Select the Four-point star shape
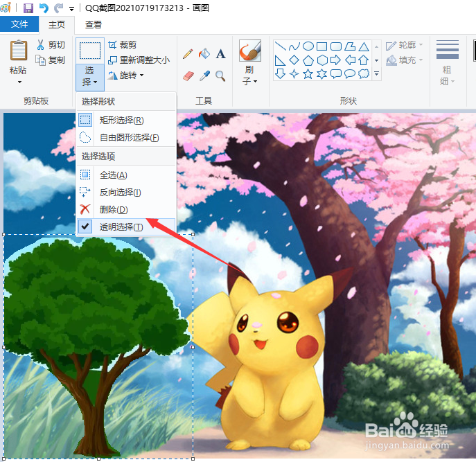 pyautogui.click(x=294, y=73)
